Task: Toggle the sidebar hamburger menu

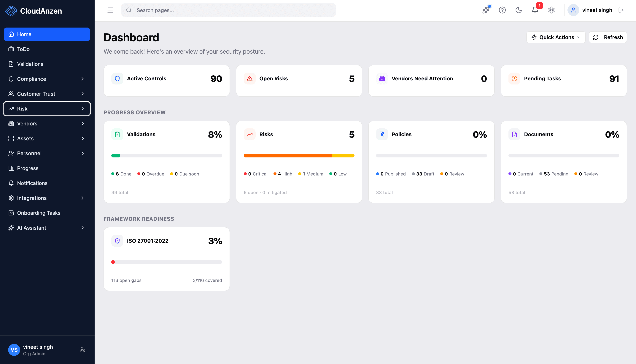Action: coord(110,10)
